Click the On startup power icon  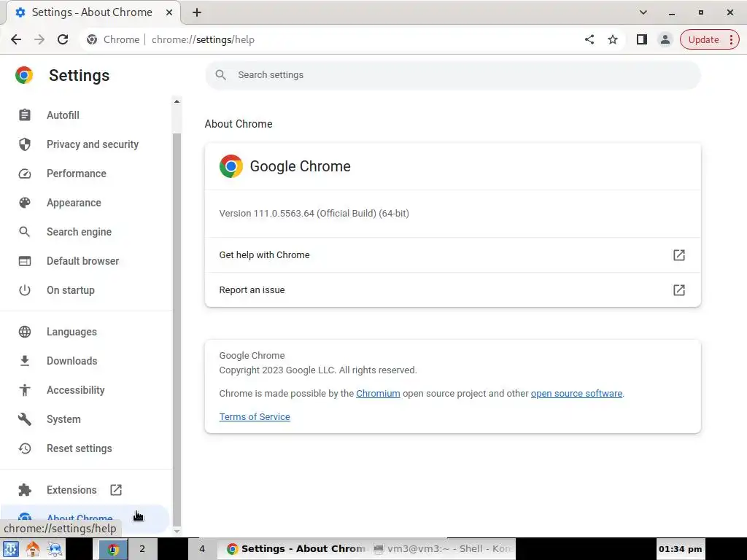pyautogui.click(x=25, y=290)
